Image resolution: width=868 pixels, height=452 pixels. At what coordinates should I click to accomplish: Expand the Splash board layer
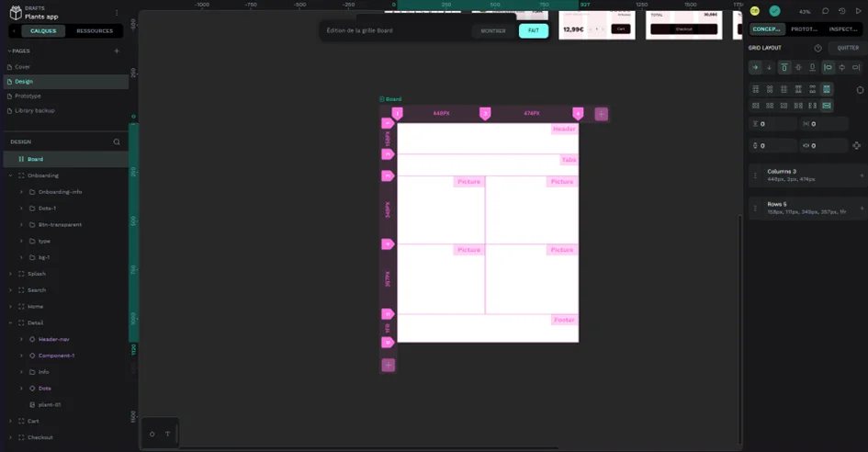click(10, 274)
